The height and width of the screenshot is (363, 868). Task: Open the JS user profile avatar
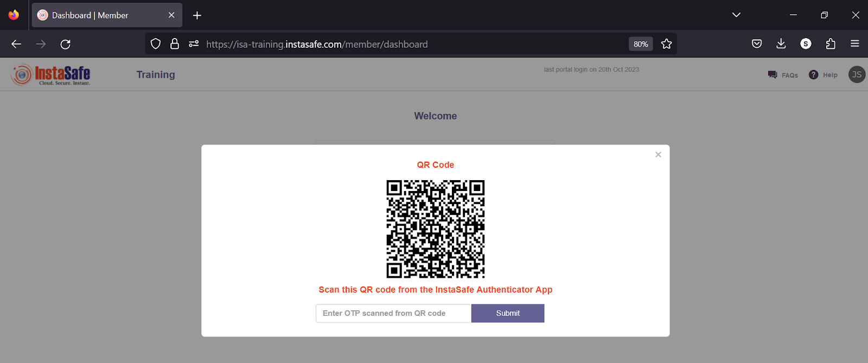point(857,74)
